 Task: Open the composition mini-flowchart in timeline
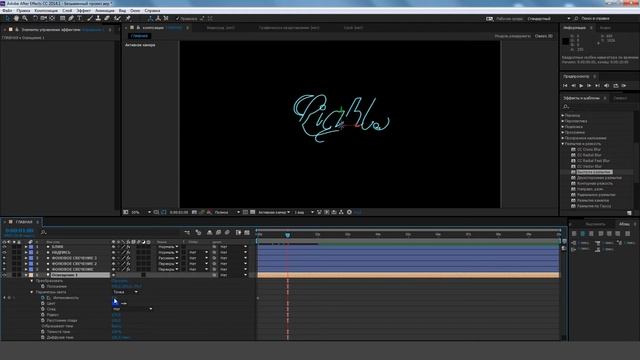pos(187,232)
